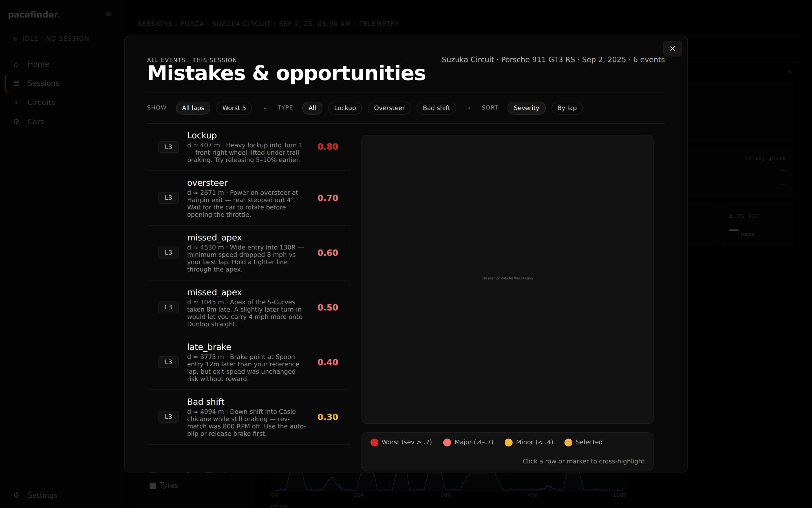Image resolution: width=812 pixels, height=508 pixels.
Task: Click the Cars gear icon in sidebar
Action: pyautogui.click(x=16, y=122)
